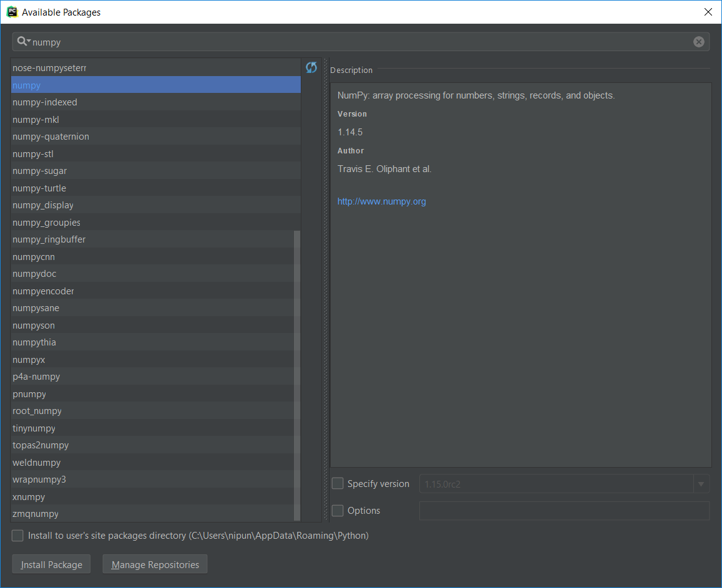Viewport: 722px width, 588px height.
Task: Click the Options text input field
Action: point(564,511)
